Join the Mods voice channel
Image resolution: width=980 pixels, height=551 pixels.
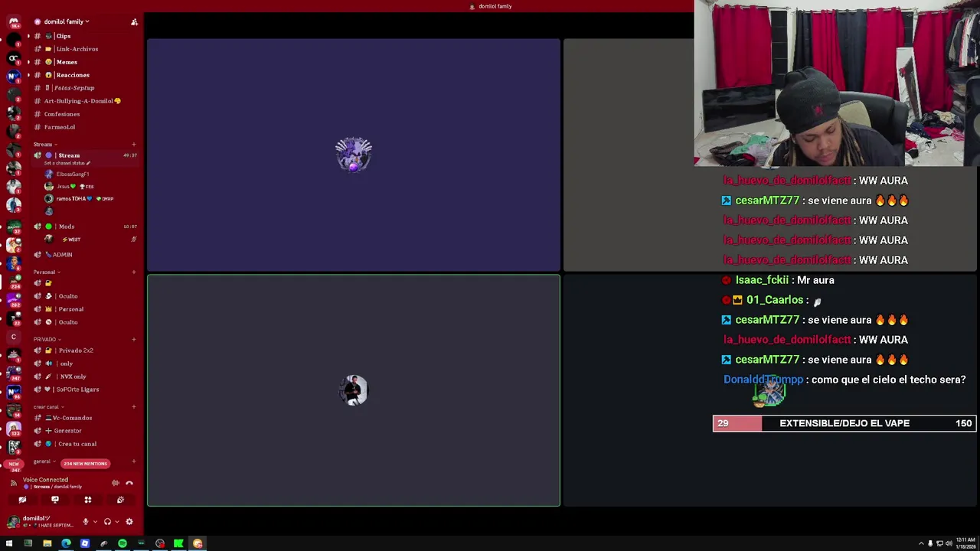(x=67, y=227)
